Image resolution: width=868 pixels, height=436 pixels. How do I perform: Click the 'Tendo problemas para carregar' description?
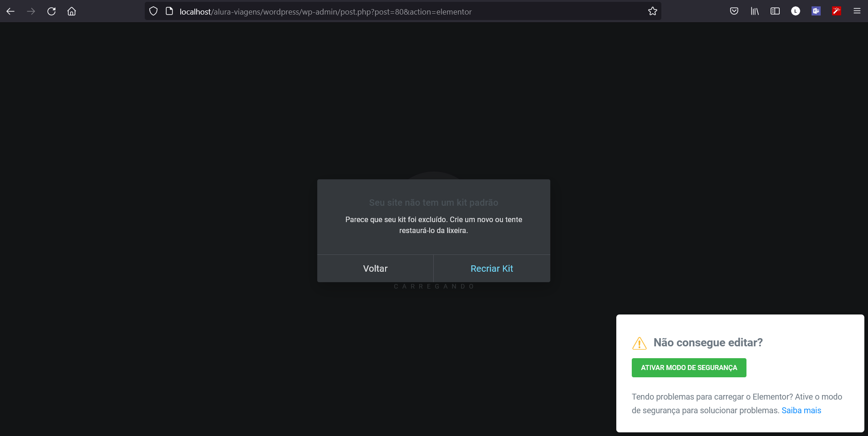[x=737, y=404]
